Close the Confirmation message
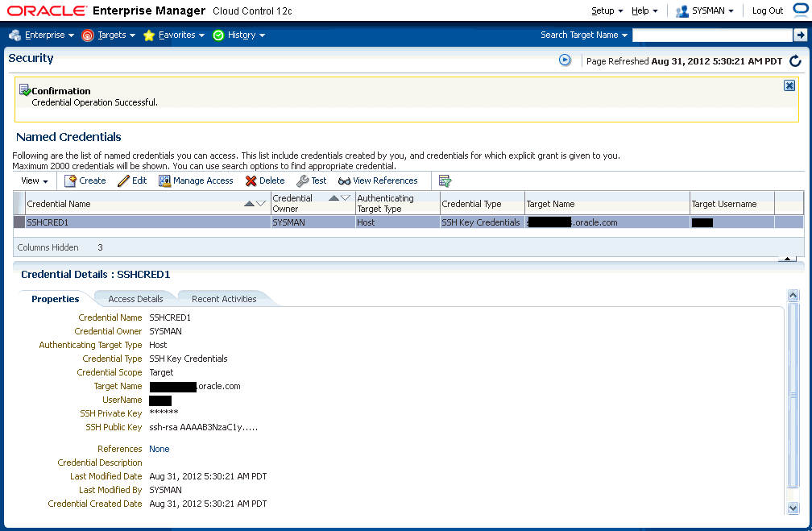The height and width of the screenshot is (531, 812). tap(789, 86)
